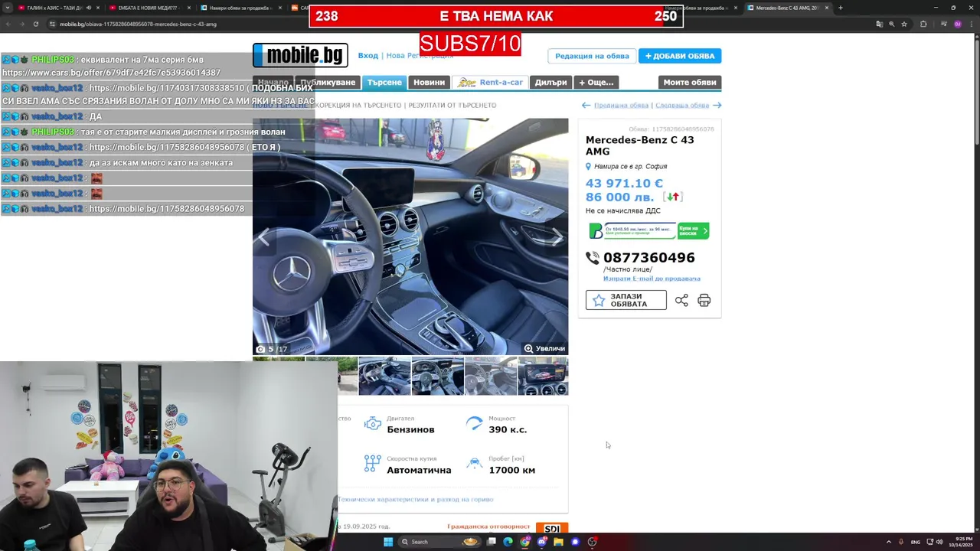
Task: Print the listing via printer icon
Action: point(704,301)
